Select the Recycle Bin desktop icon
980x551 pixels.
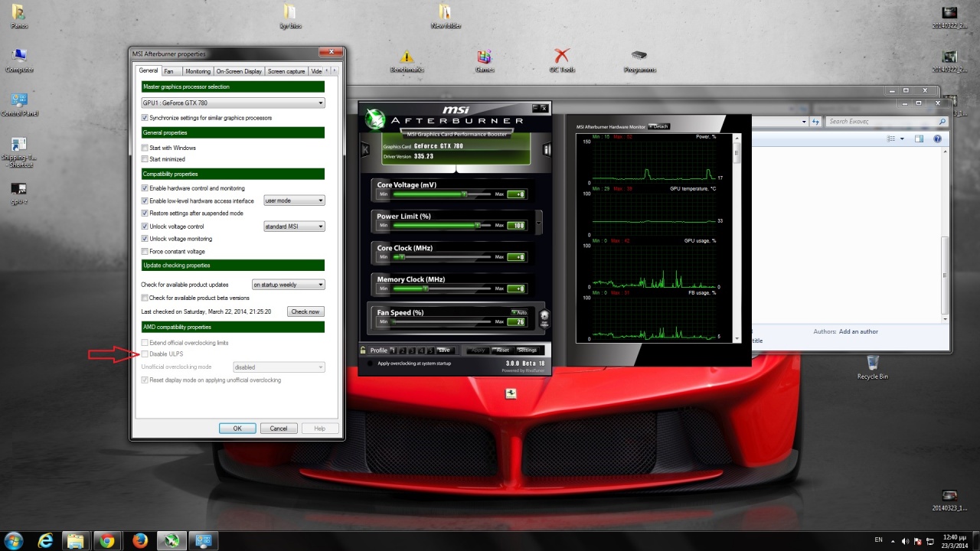pyautogui.click(x=873, y=367)
